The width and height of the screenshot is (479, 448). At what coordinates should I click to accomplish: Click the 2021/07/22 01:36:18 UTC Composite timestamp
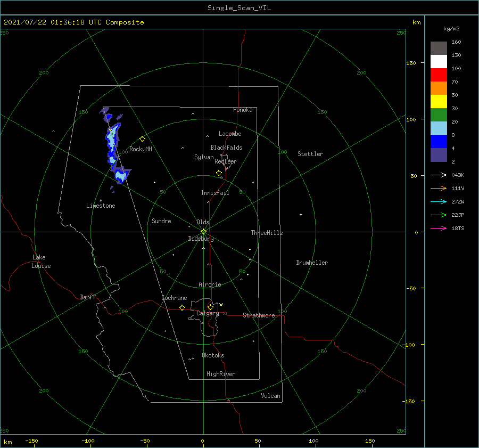[73, 22]
